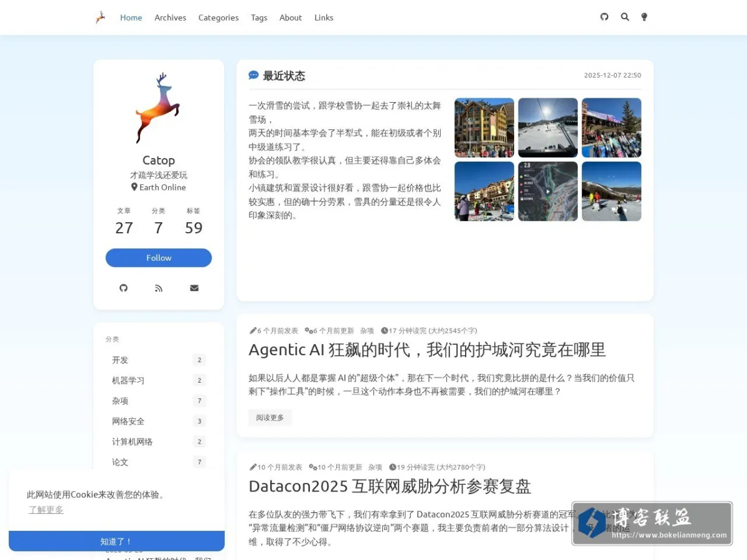Click the 19 分钟读完 reading time
This screenshot has width=747, height=560.
(437, 467)
